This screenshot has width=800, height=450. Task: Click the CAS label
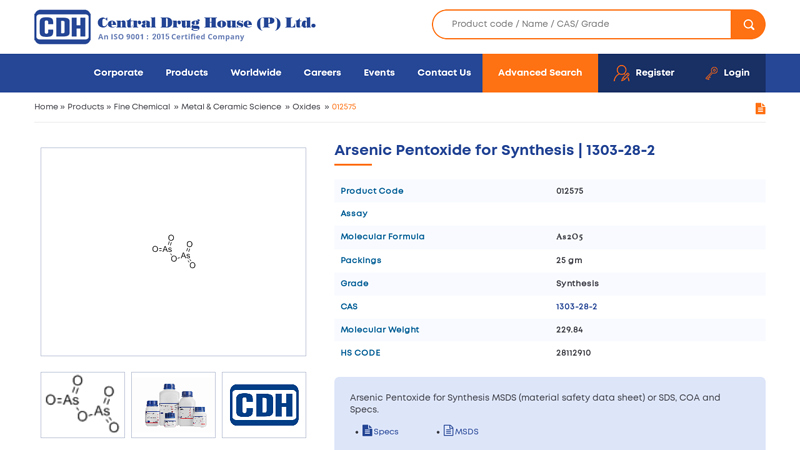coord(349,307)
